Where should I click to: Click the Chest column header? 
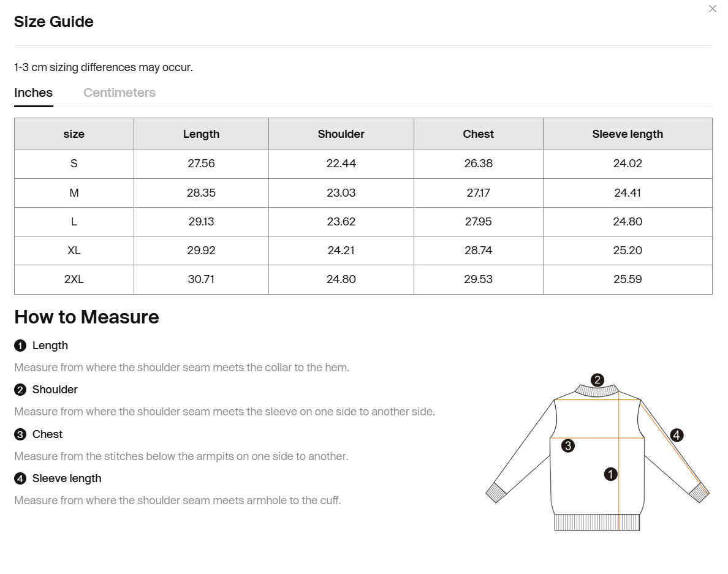click(478, 134)
